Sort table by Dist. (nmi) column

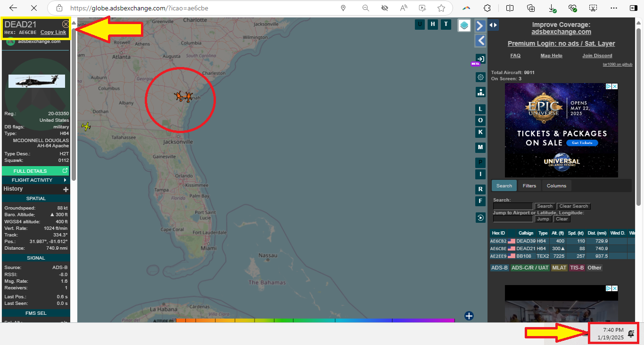point(597,233)
